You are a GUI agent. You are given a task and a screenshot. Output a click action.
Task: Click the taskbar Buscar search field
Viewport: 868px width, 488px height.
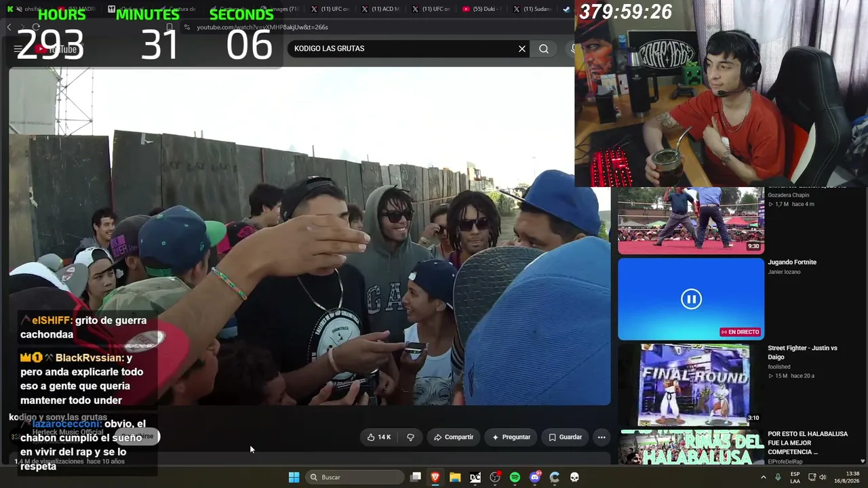pos(355,477)
